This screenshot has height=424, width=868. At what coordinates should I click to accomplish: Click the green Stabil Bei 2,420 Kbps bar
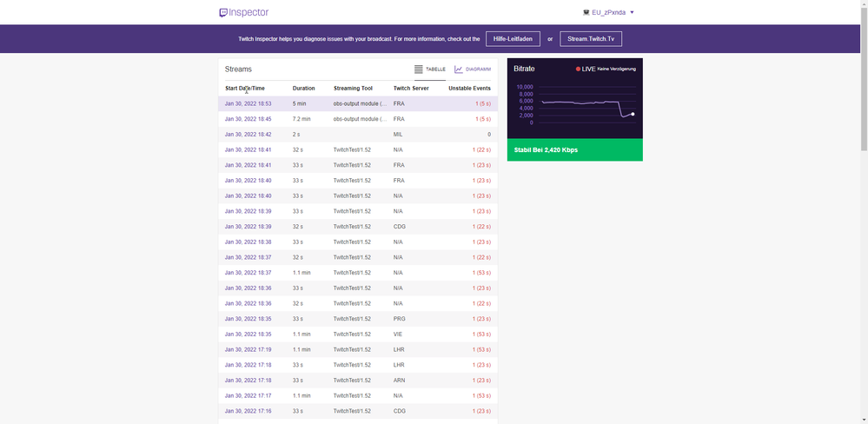tap(574, 149)
